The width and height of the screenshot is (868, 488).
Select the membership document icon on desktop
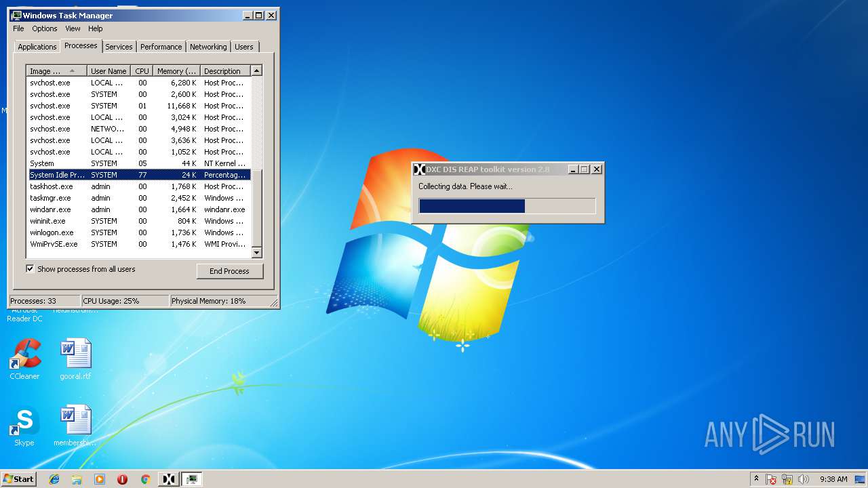tap(75, 426)
